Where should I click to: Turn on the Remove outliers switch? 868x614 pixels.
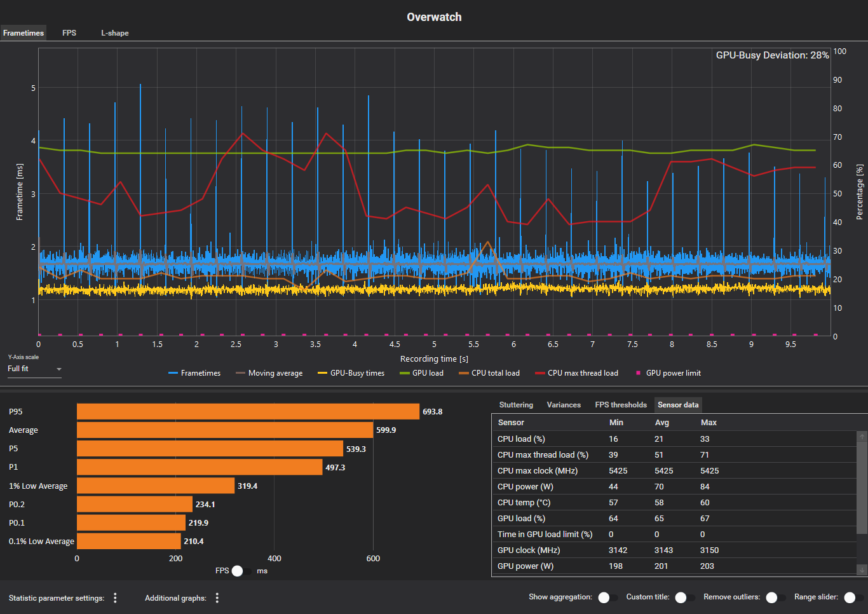(775, 597)
